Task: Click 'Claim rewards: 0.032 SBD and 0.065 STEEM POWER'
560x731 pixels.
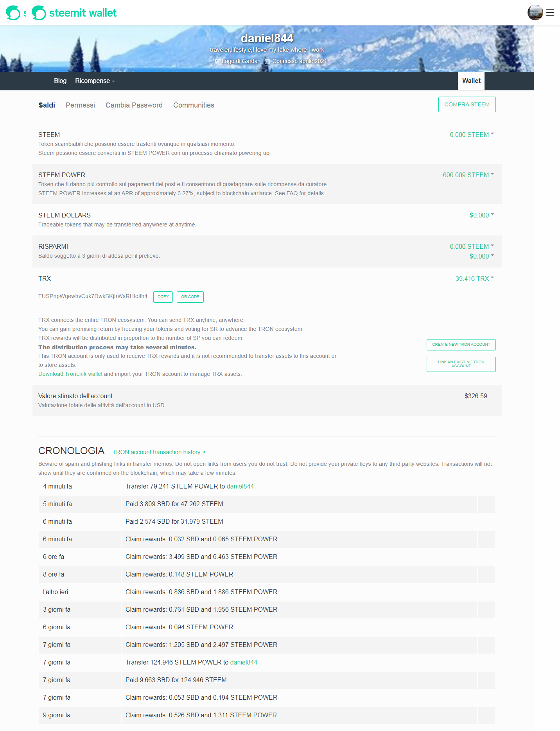Action: (201, 539)
